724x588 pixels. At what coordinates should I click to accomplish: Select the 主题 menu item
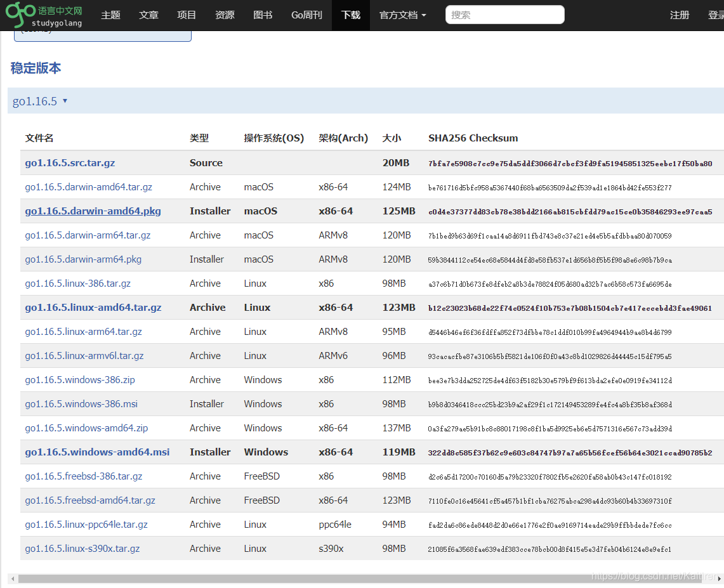click(x=110, y=15)
